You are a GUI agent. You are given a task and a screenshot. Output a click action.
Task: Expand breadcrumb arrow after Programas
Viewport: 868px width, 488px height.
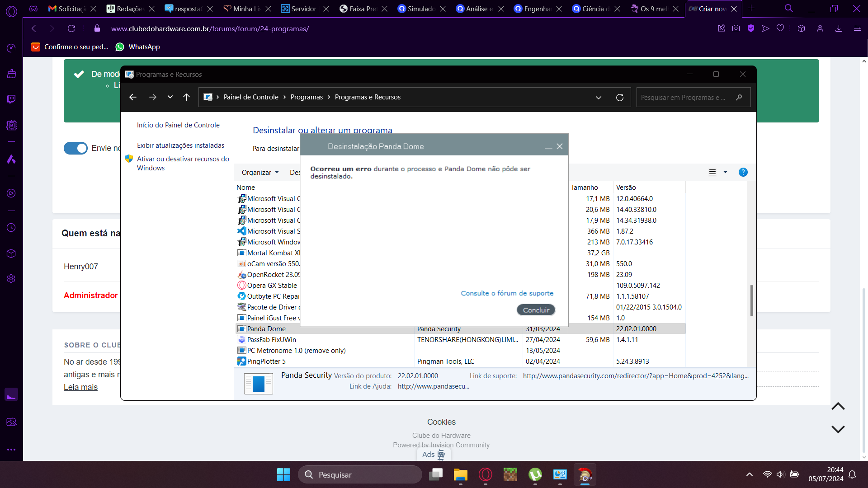click(329, 97)
